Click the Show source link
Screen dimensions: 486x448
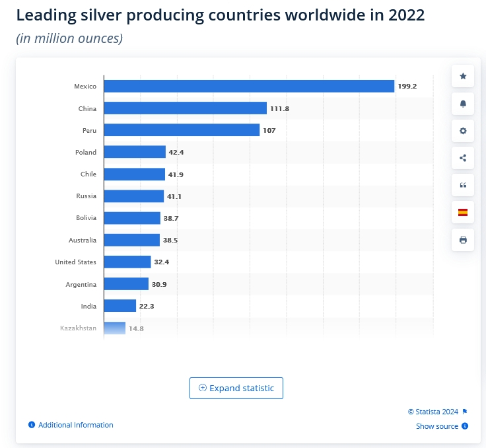(x=437, y=426)
